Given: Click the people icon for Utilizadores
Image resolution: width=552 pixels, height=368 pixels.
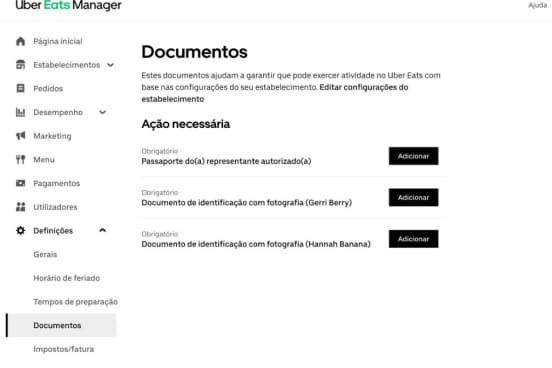Looking at the screenshot, I should [20, 207].
